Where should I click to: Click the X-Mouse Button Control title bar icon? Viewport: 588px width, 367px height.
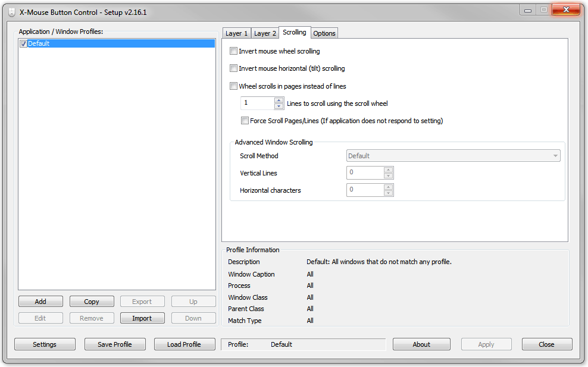12,12
